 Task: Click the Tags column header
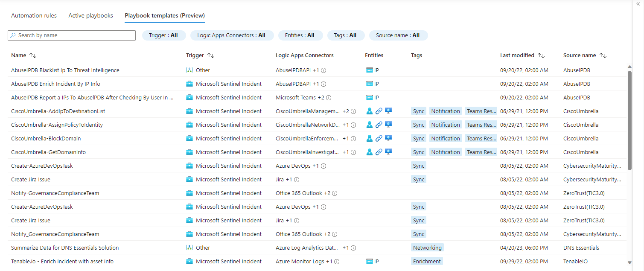click(x=417, y=55)
